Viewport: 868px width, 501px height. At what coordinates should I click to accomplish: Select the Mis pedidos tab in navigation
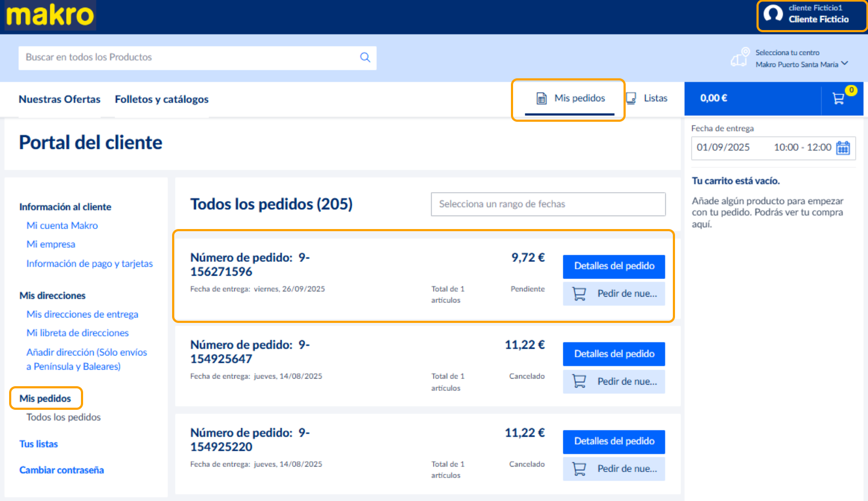tap(569, 99)
